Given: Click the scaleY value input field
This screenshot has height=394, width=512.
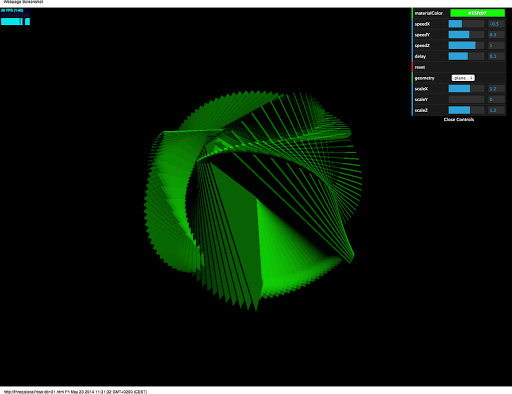Looking at the screenshot, I should 496,99.
